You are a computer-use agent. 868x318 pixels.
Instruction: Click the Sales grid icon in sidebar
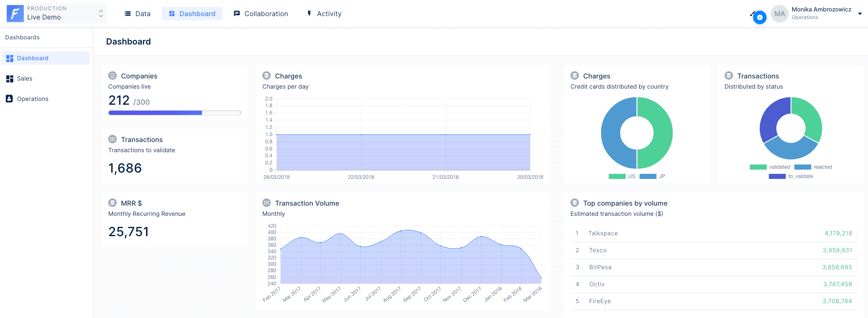[x=10, y=78]
